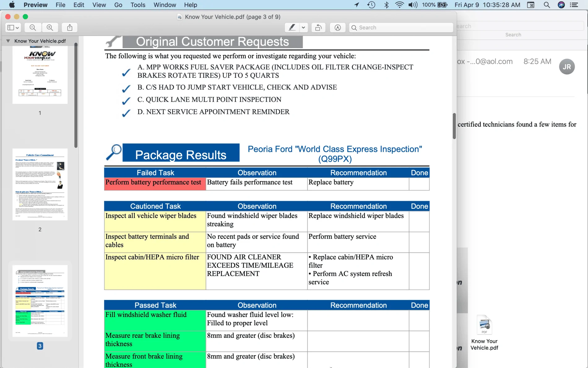588x368 pixels.
Task: Expand the highlight color dropdown arrow
Action: (x=303, y=28)
